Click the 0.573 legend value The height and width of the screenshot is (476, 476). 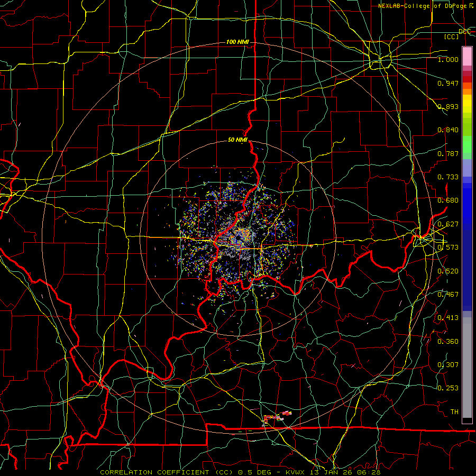448,248
